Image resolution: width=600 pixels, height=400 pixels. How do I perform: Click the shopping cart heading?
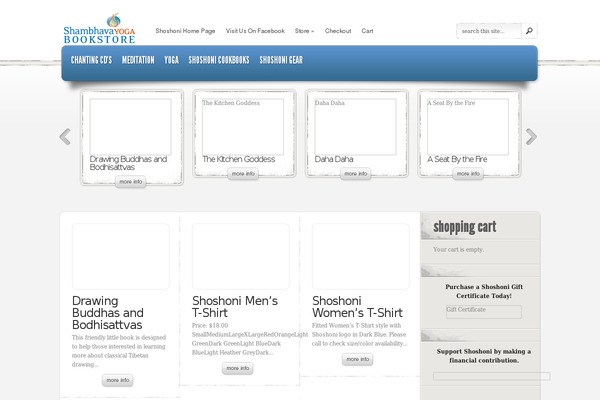point(465,227)
